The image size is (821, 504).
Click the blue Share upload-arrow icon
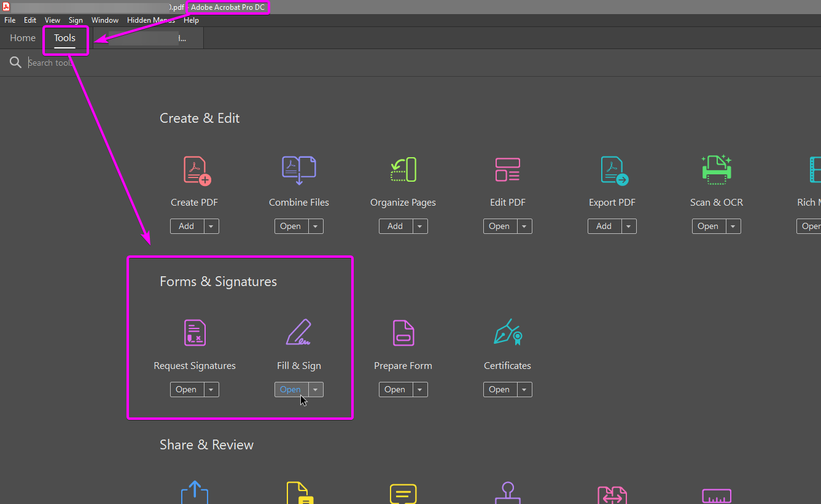click(195, 492)
